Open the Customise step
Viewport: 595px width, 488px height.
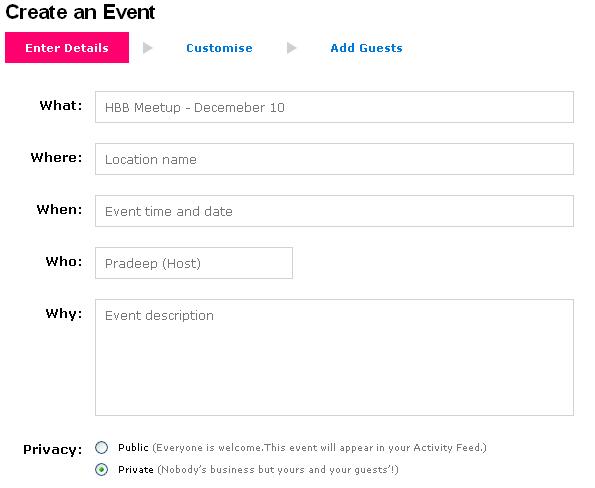[x=219, y=48]
